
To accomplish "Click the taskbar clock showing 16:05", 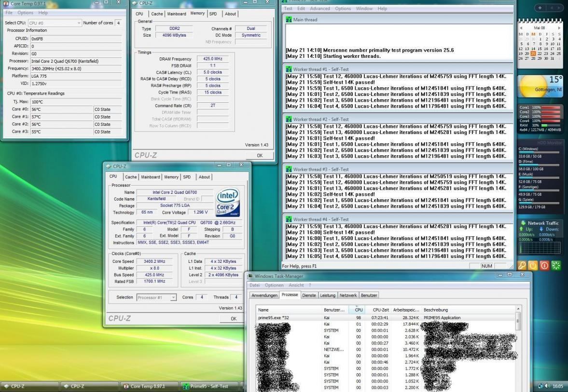I will coord(558,386).
